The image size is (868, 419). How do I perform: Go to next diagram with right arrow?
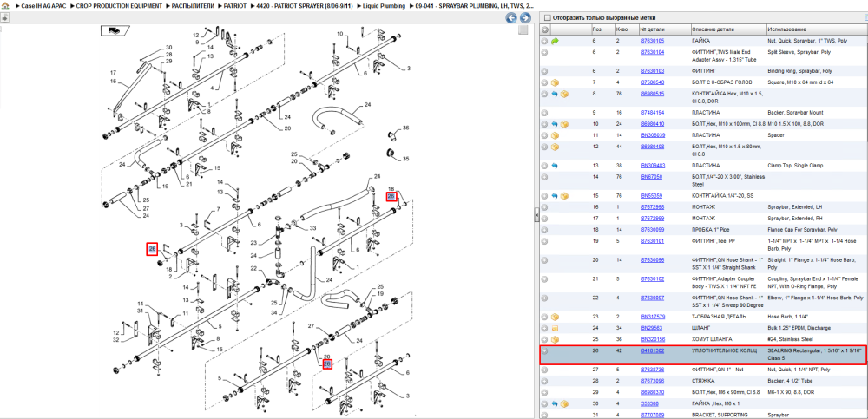(x=525, y=17)
